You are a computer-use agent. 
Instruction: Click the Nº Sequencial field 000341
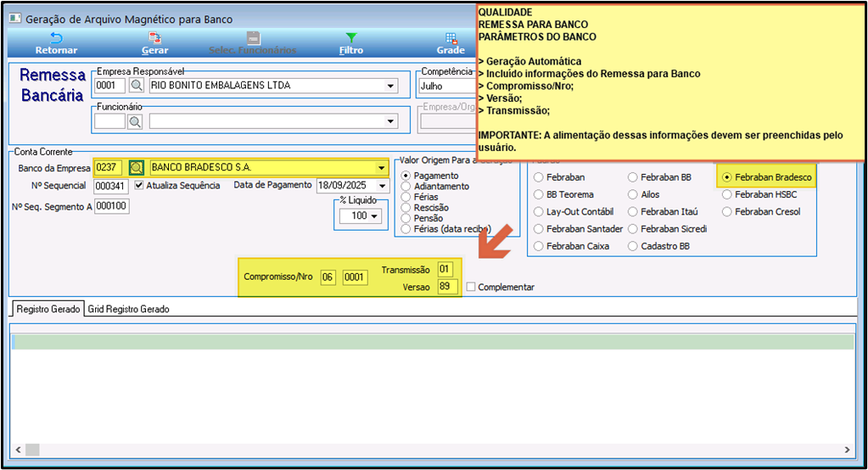tap(110, 186)
